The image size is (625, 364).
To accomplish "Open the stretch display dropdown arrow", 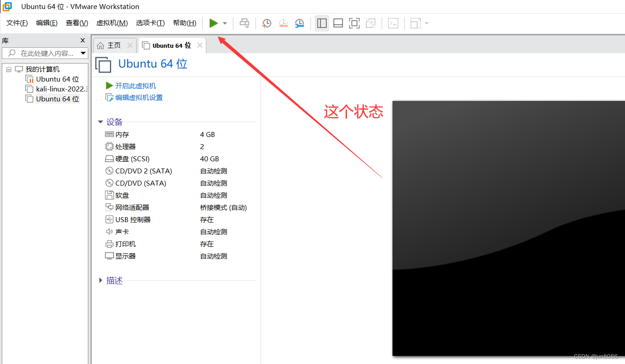I will (427, 23).
